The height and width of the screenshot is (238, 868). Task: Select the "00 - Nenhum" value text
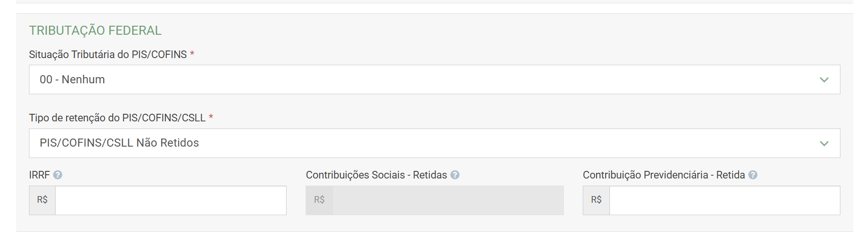click(72, 79)
